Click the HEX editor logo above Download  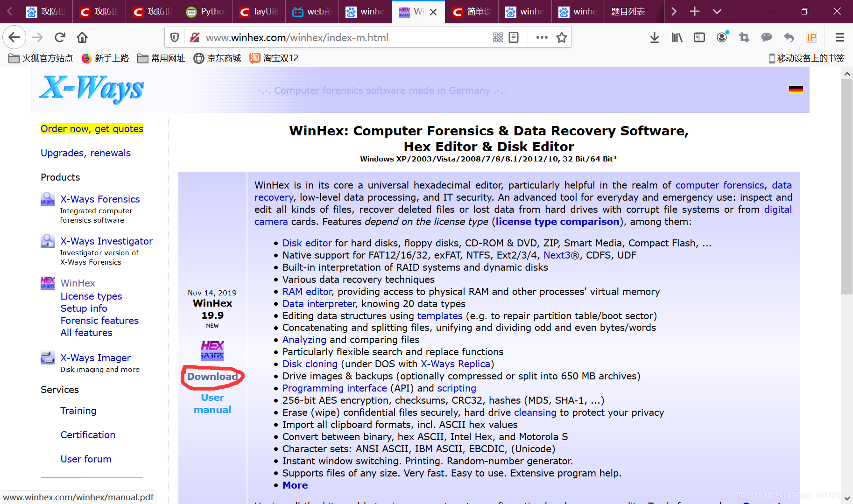tap(212, 350)
